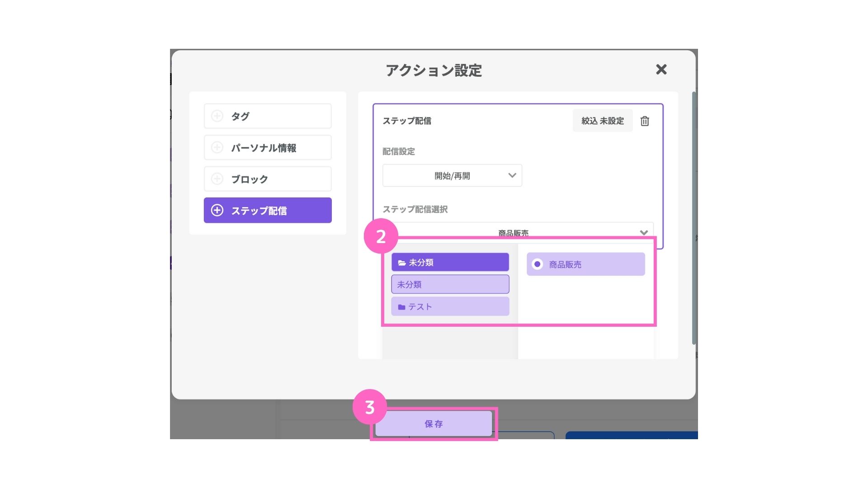The height and width of the screenshot is (488, 868).
Task: Open the 開始/再開 delivery setting dropdown
Action: 452,175
